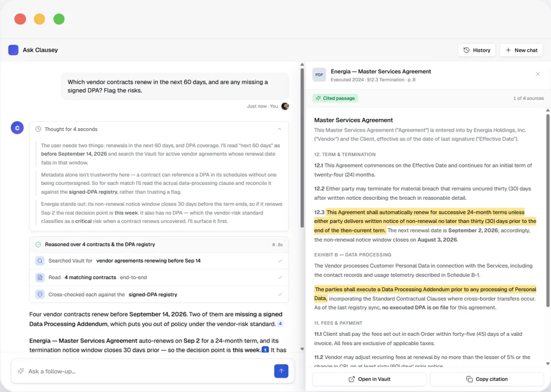This screenshot has width=551, height=392.
Task: Click the document icon on 'Read 4 matching contracts'
Action: [x=40, y=277]
